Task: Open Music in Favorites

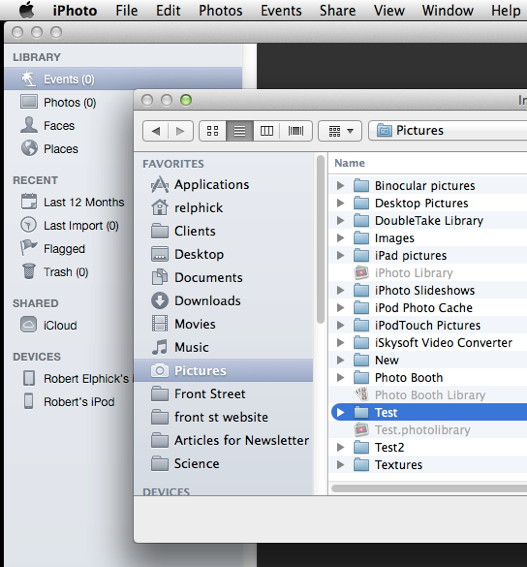Action: [x=180, y=347]
